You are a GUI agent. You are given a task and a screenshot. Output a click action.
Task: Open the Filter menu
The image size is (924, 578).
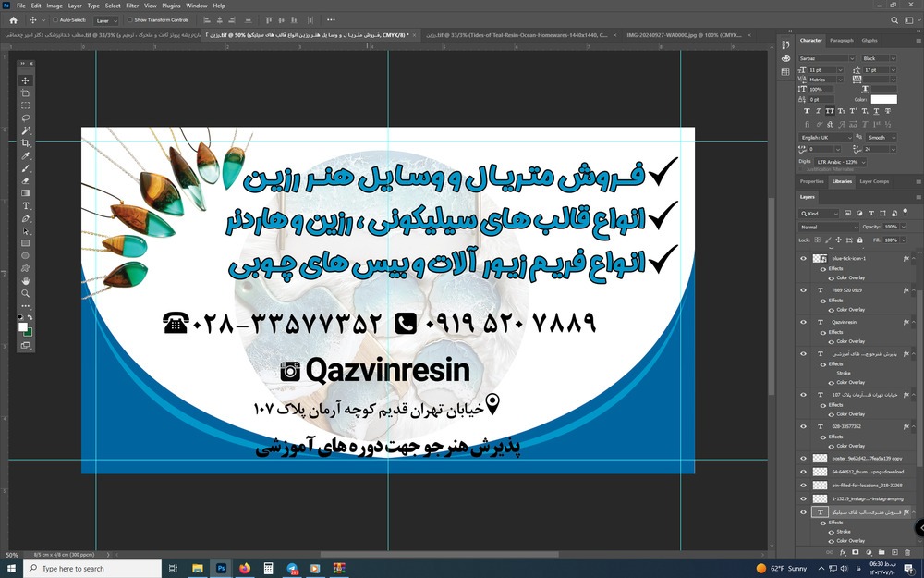(x=132, y=5)
